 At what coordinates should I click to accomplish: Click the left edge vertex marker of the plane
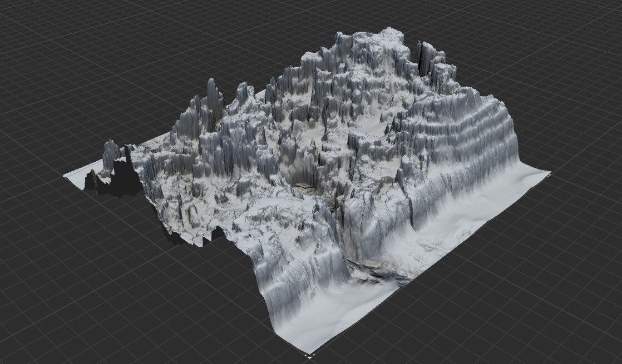click(63, 176)
